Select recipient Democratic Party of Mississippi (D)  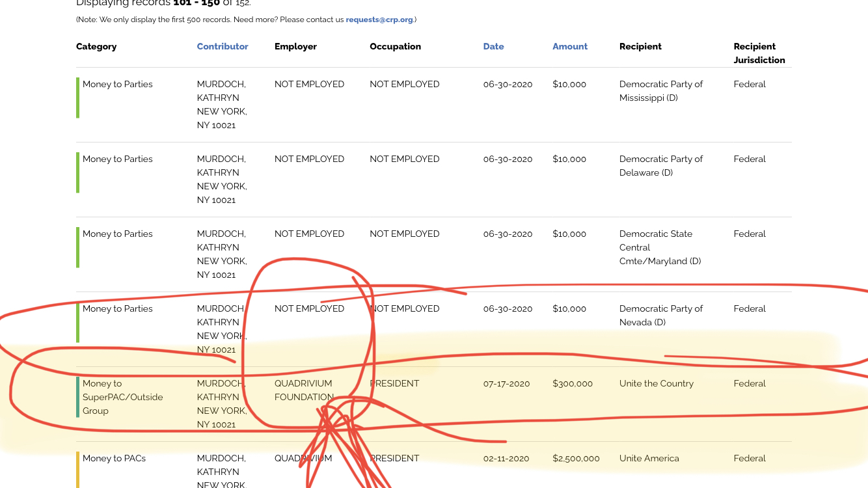[661, 91]
